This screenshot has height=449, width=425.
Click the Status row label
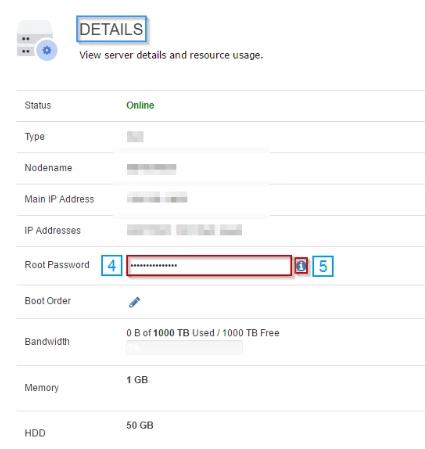[x=38, y=105]
